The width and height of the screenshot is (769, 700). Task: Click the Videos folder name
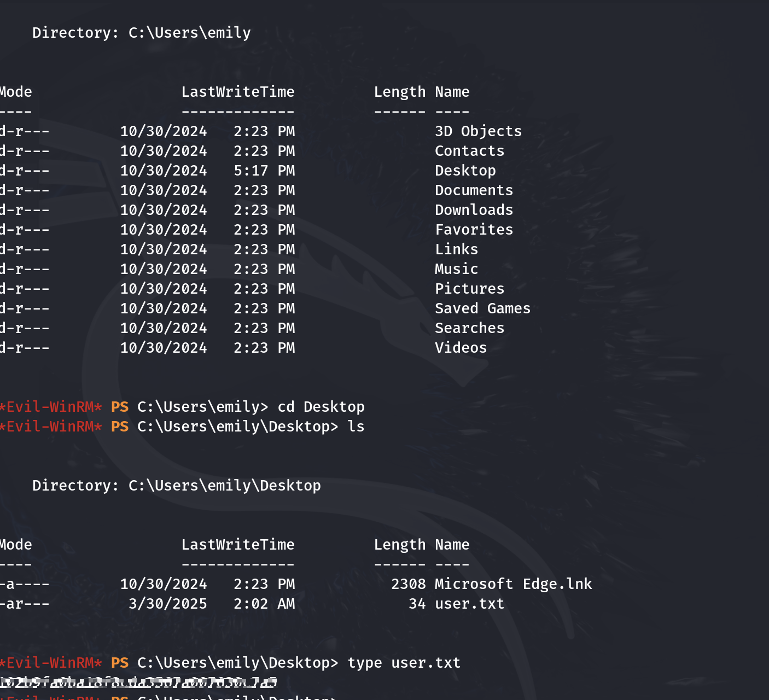point(461,348)
